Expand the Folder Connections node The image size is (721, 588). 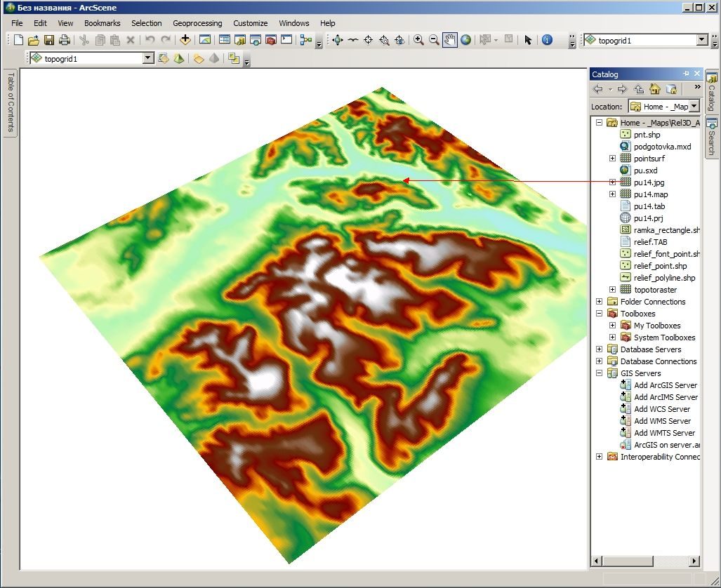click(x=599, y=302)
